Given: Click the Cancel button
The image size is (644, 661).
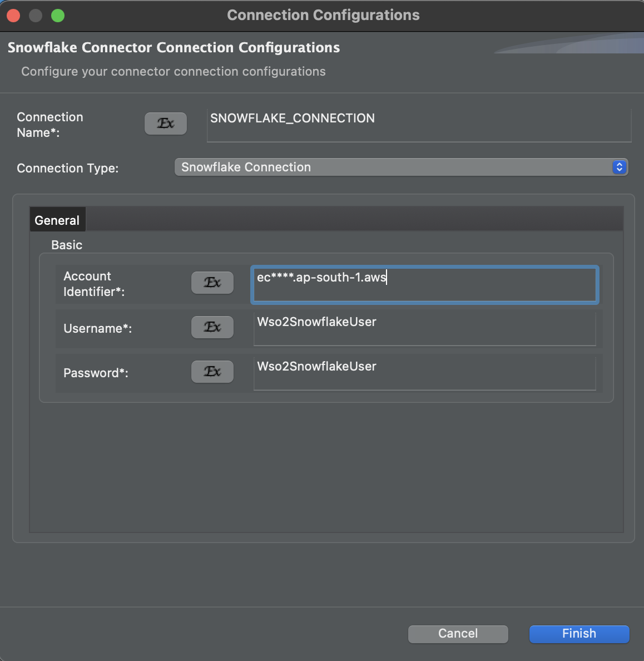Looking at the screenshot, I should click(458, 634).
